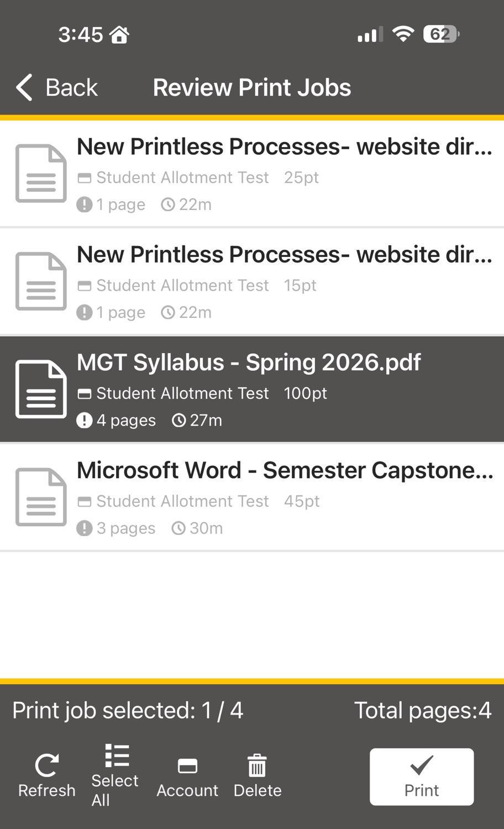This screenshot has width=504, height=829.
Task: Tap the clock icon showing 27m
Action: pyautogui.click(x=179, y=420)
